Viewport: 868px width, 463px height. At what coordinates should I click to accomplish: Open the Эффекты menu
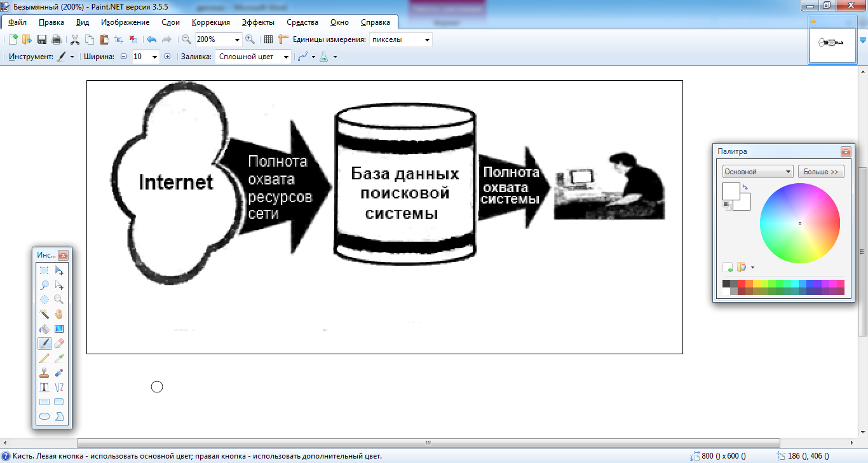pos(258,22)
